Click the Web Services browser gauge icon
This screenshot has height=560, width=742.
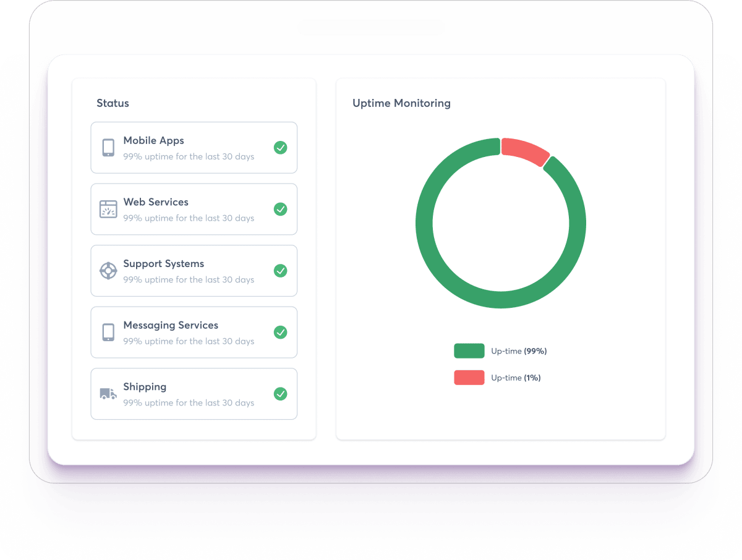pos(108,209)
